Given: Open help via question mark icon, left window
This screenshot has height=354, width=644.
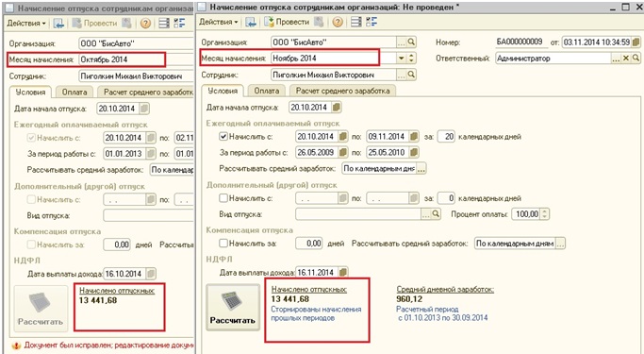Looking at the screenshot, I should pyautogui.click(x=145, y=23).
